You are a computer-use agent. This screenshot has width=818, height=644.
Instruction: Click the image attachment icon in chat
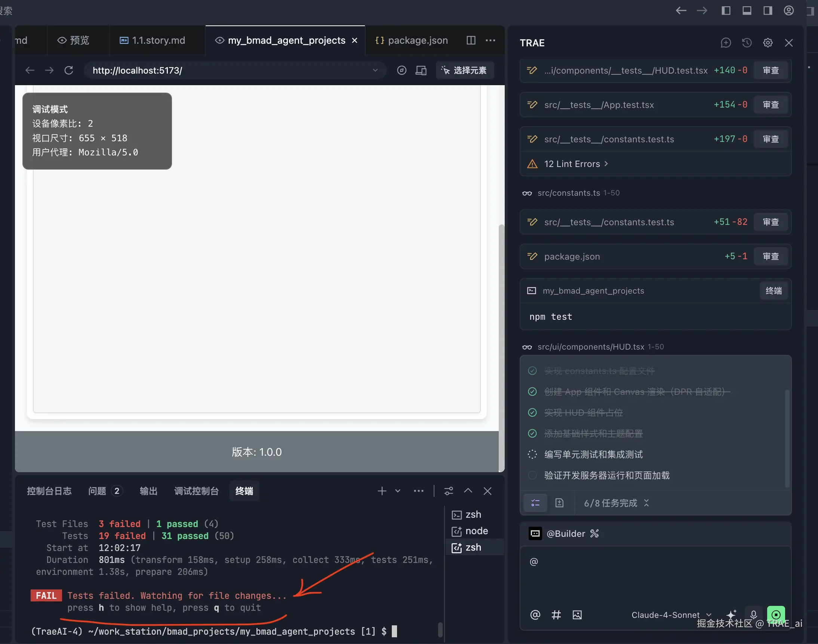click(x=577, y=615)
